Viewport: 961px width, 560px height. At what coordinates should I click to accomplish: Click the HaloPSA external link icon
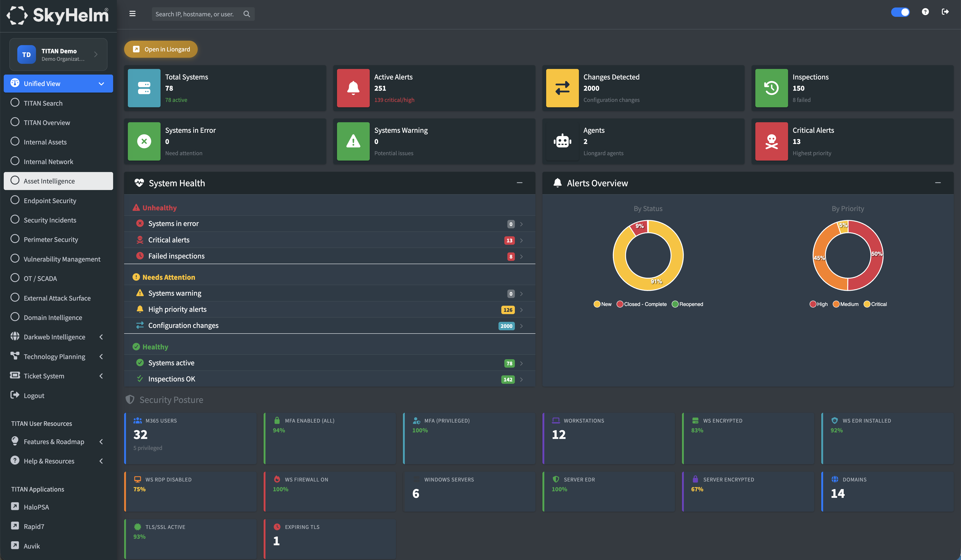coord(15,506)
